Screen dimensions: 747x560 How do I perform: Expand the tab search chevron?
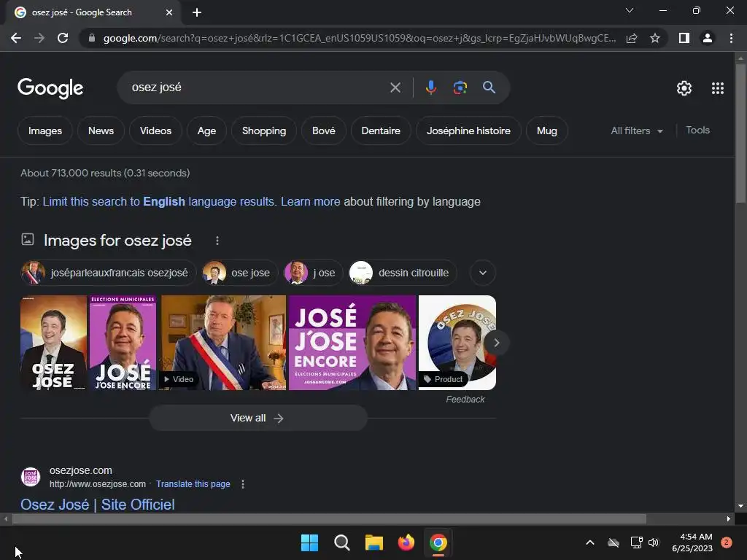pos(630,10)
